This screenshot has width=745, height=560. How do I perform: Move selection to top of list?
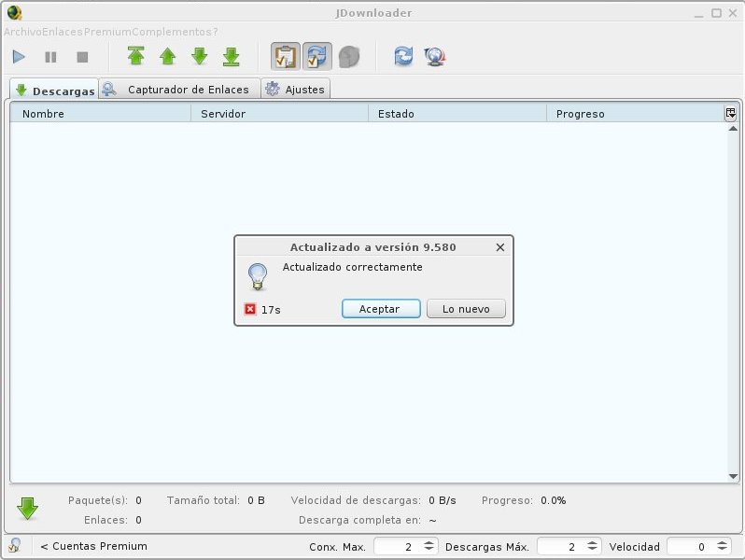pos(136,56)
